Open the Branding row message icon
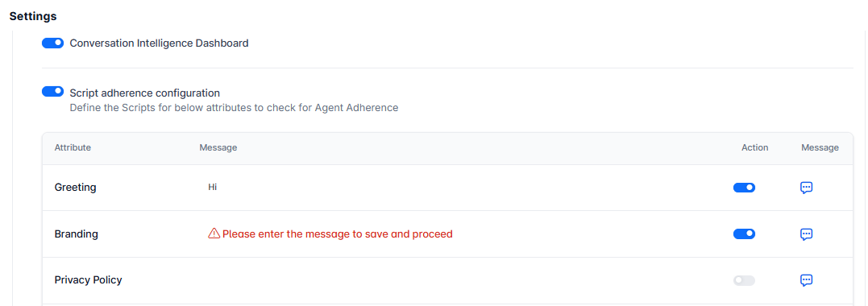This screenshot has height=306, width=868. click(807, 234)
